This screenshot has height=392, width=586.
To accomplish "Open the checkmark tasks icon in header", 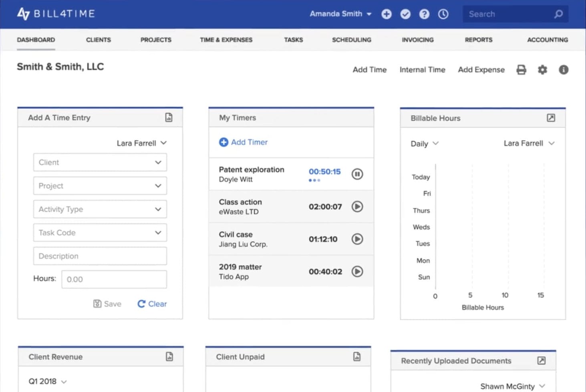I will click(405, 14).
